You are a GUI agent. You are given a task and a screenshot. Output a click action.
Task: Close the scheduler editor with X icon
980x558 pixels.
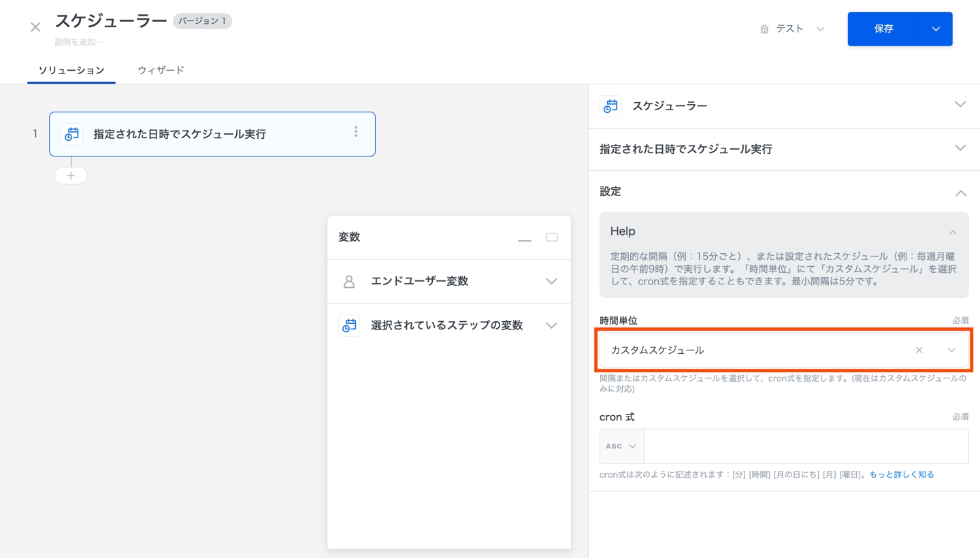point(35,27)
